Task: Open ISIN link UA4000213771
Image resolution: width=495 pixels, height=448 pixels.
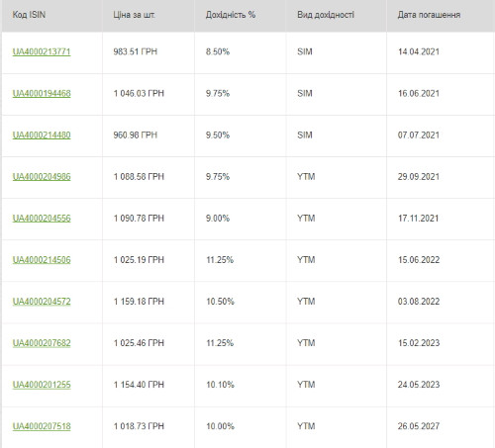Action: (42, 51)
